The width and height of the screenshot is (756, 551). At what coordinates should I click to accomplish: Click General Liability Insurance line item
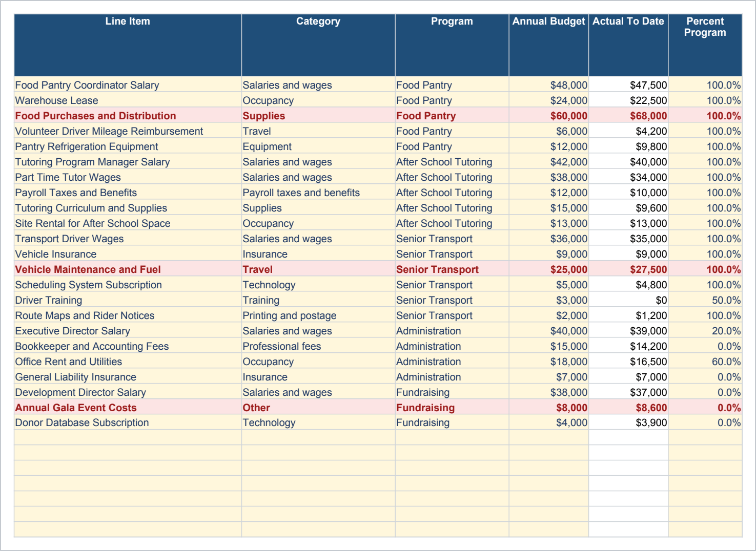(128, 377)
